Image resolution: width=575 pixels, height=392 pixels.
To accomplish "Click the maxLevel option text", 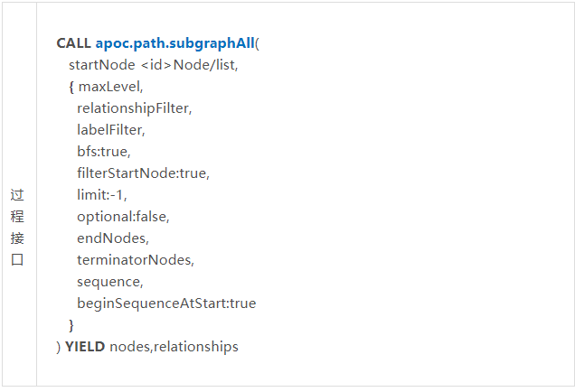I will click(110, 87).
